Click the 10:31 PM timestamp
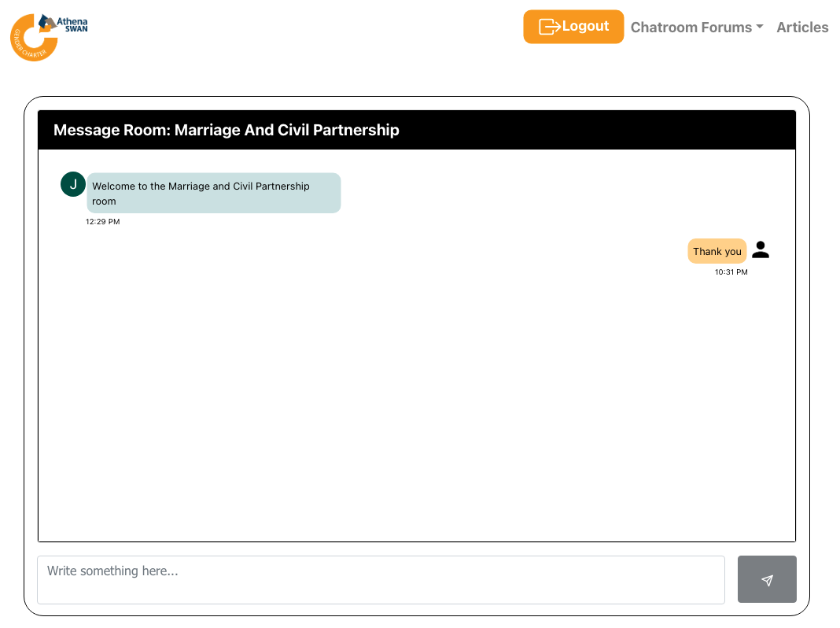 click(731, 272)
